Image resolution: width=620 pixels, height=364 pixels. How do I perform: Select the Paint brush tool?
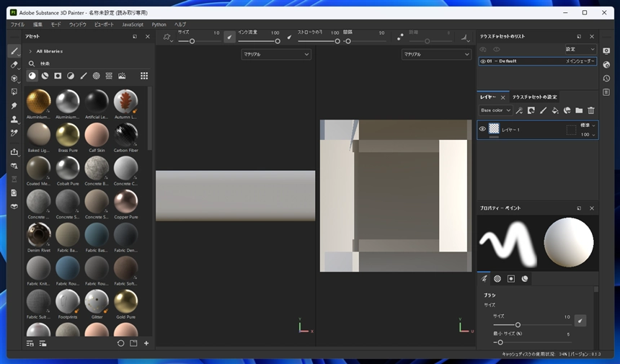coord(14,51)
